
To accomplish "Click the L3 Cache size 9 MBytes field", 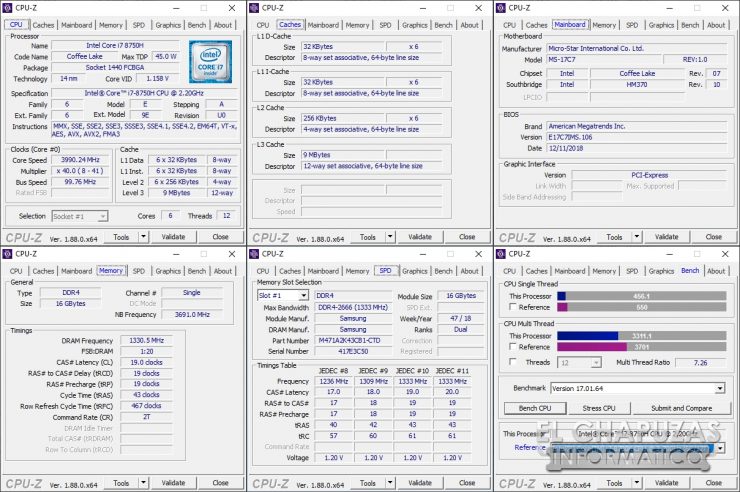I will pos(343,155).
